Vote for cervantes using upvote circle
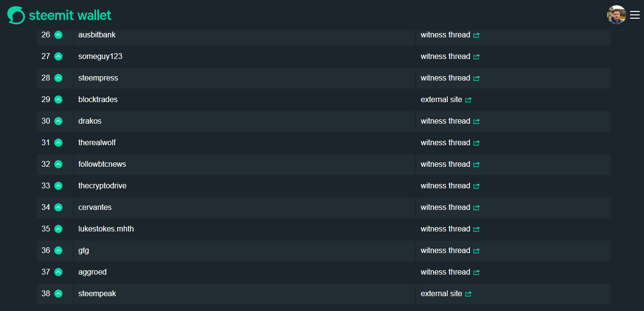The height and width of the screenshot is (311, 644). tap(59, 207)
